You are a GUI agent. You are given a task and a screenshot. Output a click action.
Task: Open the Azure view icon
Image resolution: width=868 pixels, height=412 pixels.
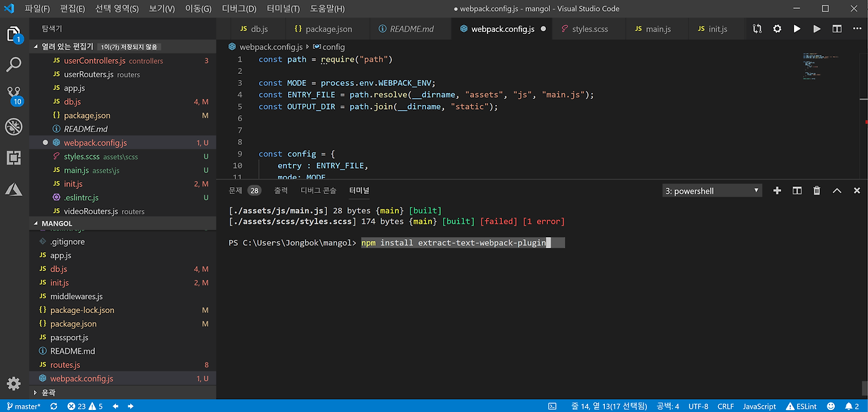tap(14, 189)
